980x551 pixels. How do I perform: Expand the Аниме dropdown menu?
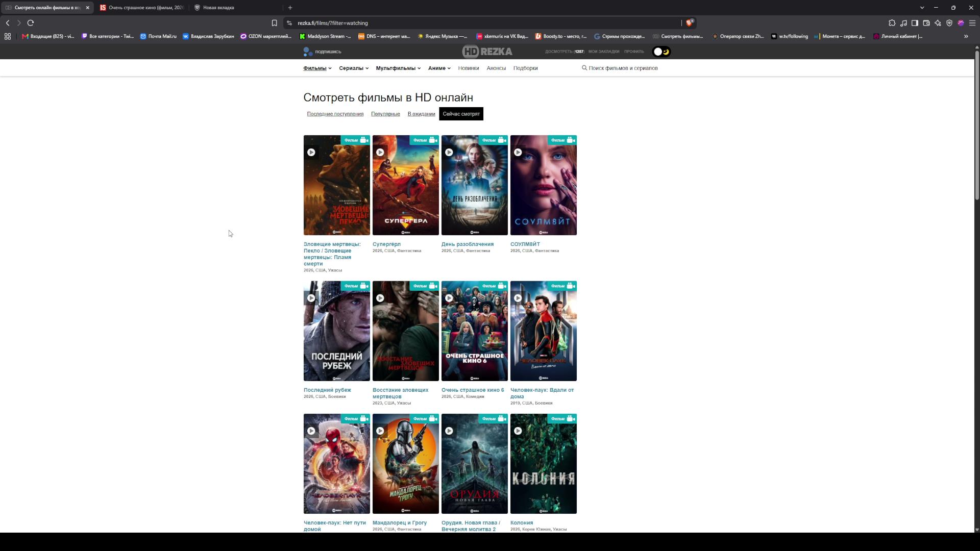click(x=439, y=68)
